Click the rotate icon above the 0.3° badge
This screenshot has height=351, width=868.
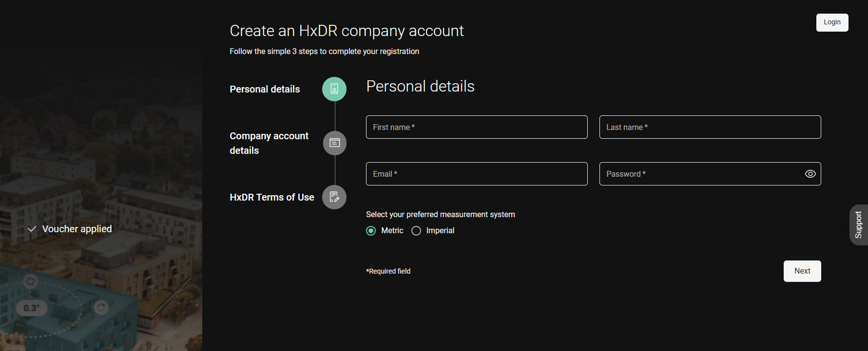(31, 281)
